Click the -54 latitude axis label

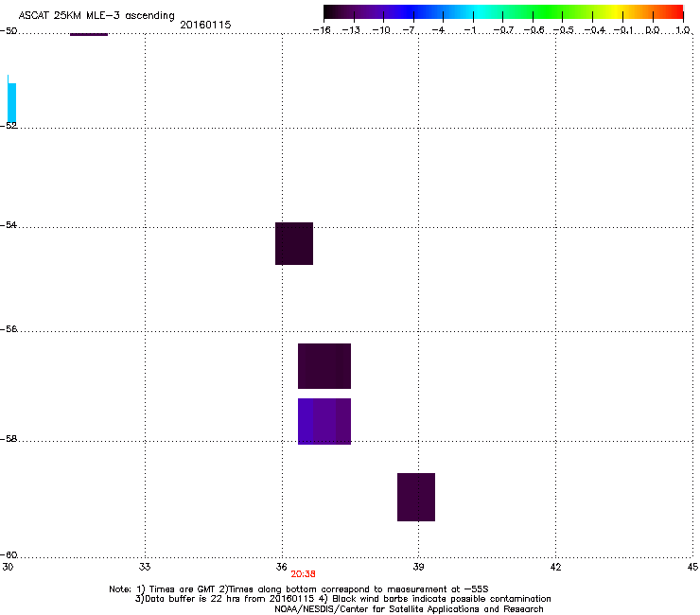pyautogui.click(x=9, y=224)
